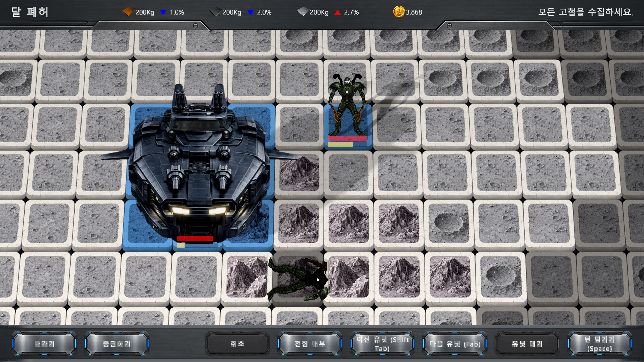
Task: Click the blue down arrow beside 1.0%
Action: (163, 13)
